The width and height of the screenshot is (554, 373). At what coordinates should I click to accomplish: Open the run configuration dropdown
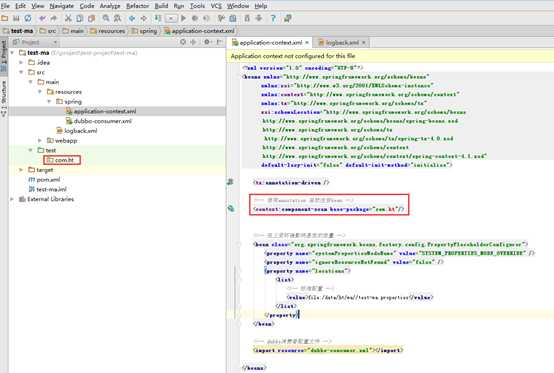(171, 18)
